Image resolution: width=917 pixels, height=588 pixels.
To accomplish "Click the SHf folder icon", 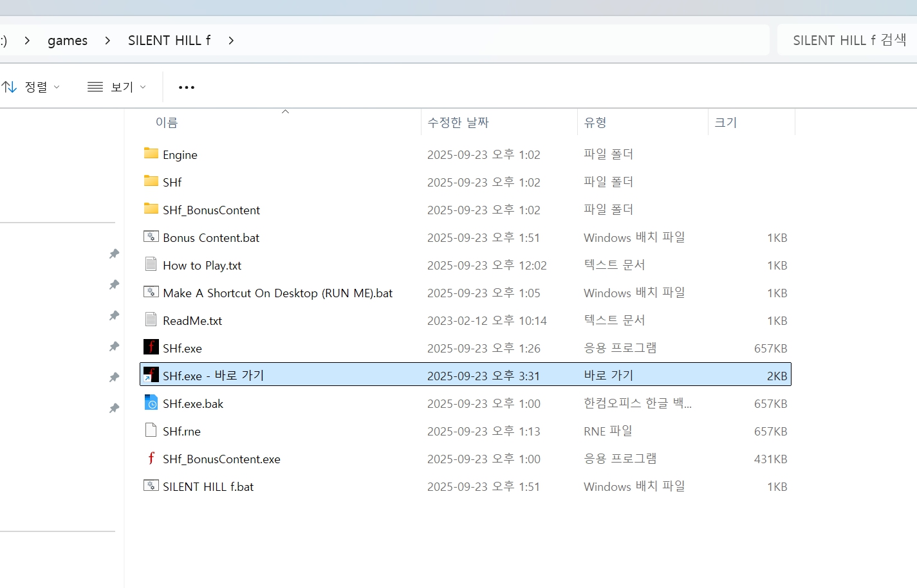I will [x=151, y=181].
